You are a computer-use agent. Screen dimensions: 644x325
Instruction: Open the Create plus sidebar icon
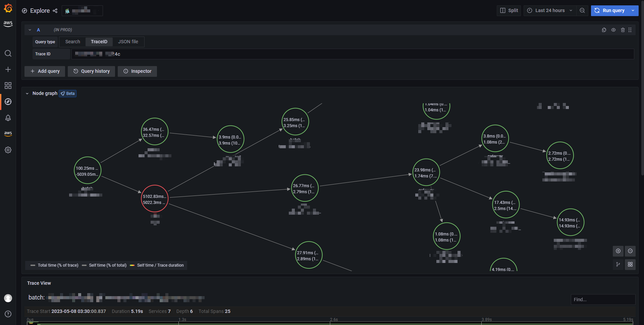tap(8, 69)
